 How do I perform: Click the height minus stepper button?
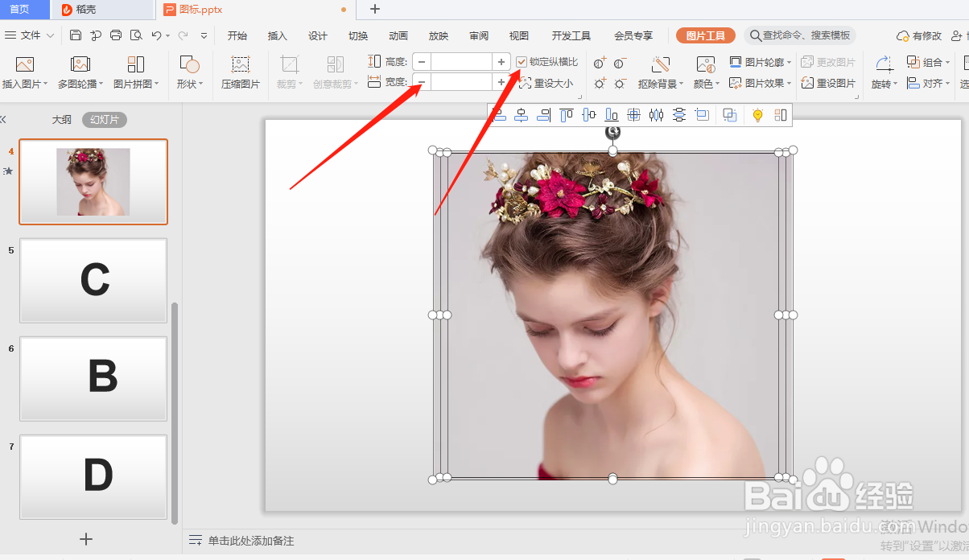tap(422, 62)
